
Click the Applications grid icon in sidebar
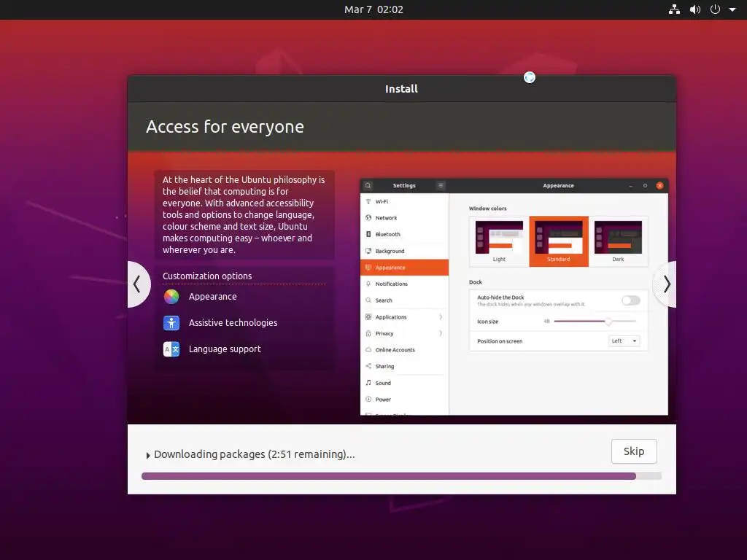[x=368, y=317]
